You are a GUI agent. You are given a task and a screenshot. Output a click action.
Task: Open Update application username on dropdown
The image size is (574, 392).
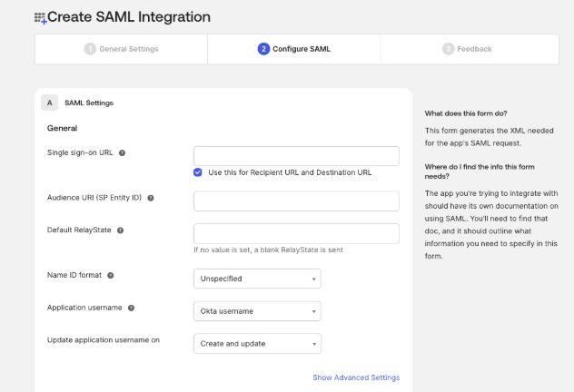[x=257, y=344]
